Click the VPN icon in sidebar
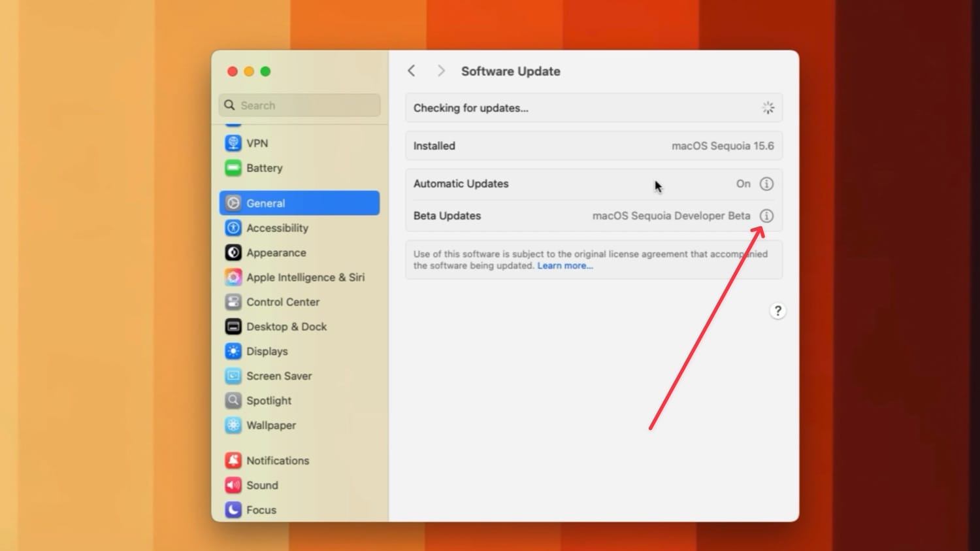 pyautogui.click(x=233, y=143)
